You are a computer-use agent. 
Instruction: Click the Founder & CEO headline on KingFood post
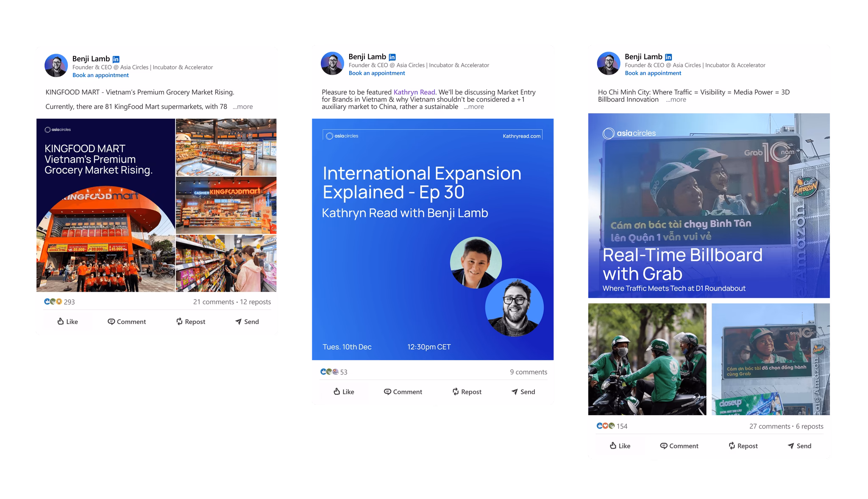tap(143, 67)
